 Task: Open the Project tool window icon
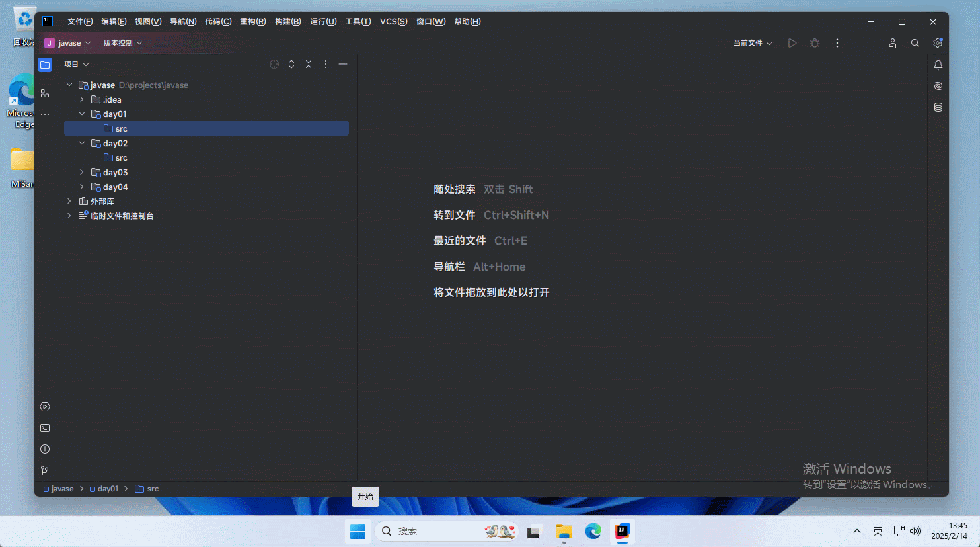pos(45,65)
